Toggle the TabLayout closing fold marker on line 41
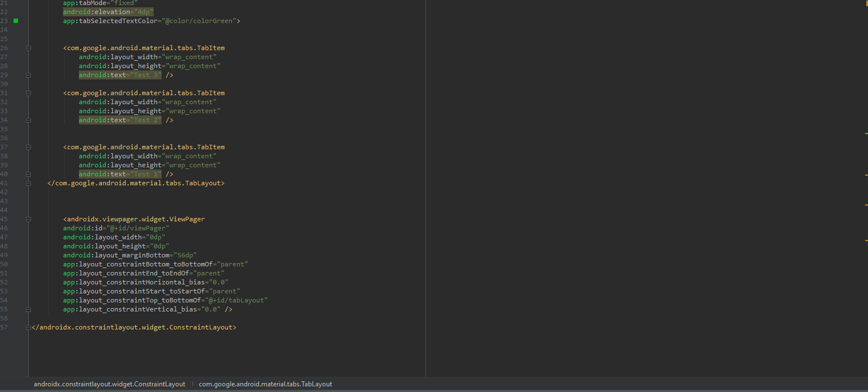The height and width of the screenshot is (392, 868). point(28,183)
